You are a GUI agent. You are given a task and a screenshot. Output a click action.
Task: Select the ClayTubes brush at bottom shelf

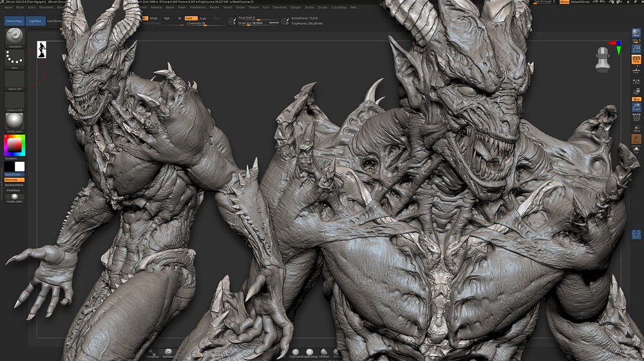click(296, 353)
